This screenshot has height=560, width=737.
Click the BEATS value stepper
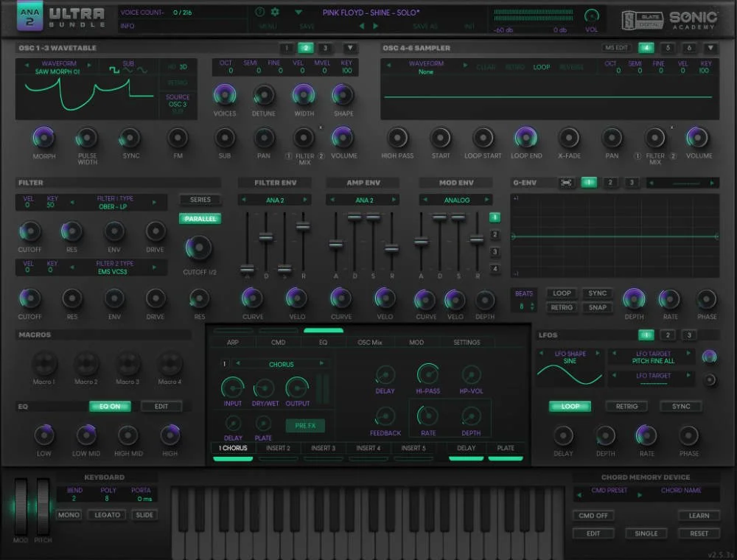click(533, 307)
